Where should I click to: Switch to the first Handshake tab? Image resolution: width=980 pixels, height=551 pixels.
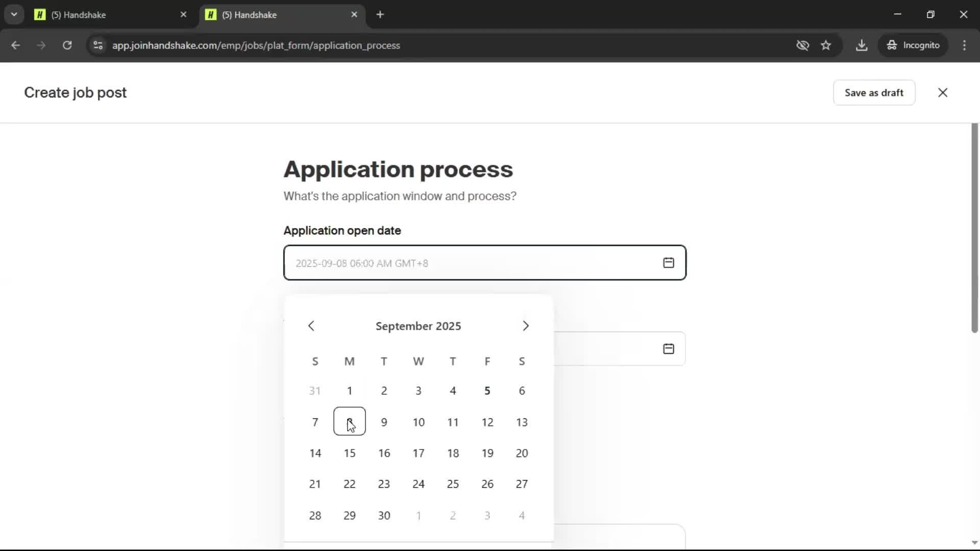click(x=111, y=15)
